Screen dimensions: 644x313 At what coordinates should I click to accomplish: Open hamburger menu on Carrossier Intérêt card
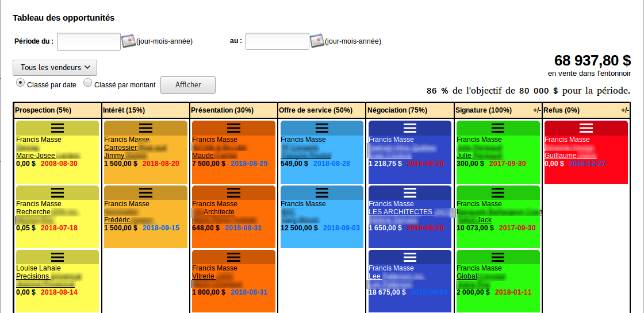145,128
